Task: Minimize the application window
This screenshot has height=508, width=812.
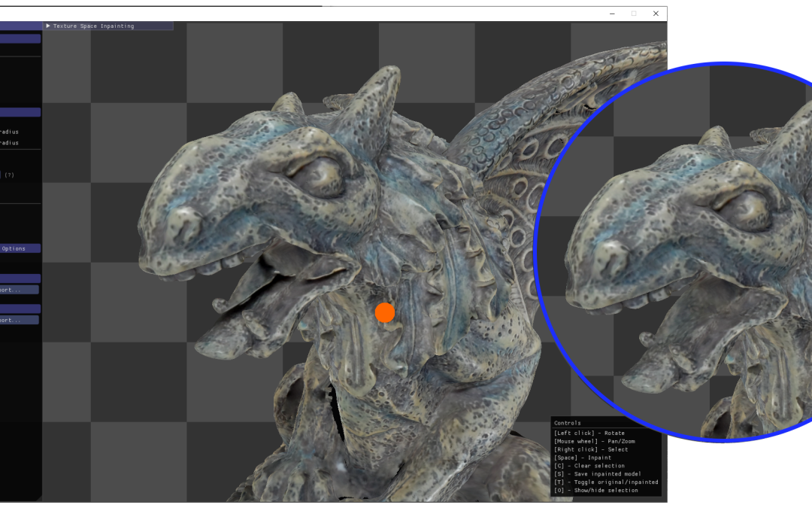Action: 612,14
